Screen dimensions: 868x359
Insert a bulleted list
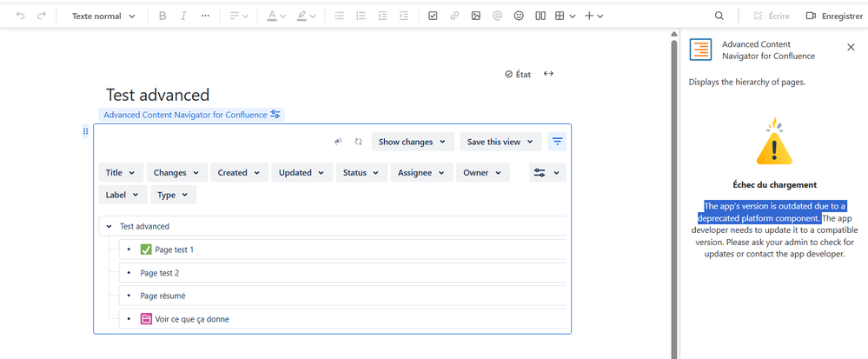(340, 16)
